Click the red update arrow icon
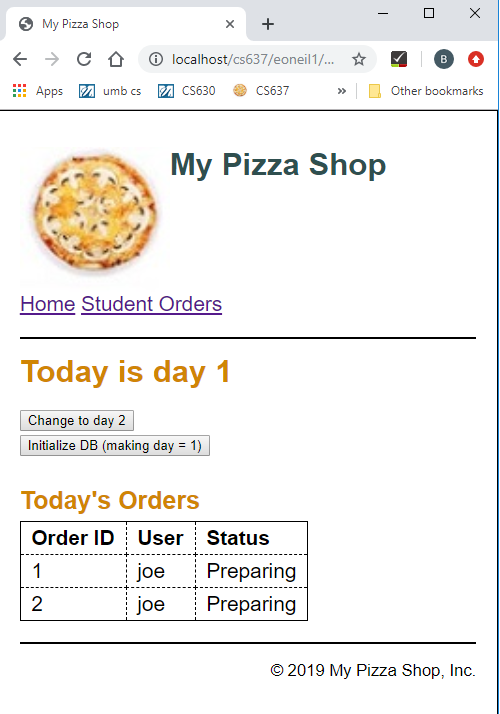Screen dimensions: 500x714 (x=476, y=59)
